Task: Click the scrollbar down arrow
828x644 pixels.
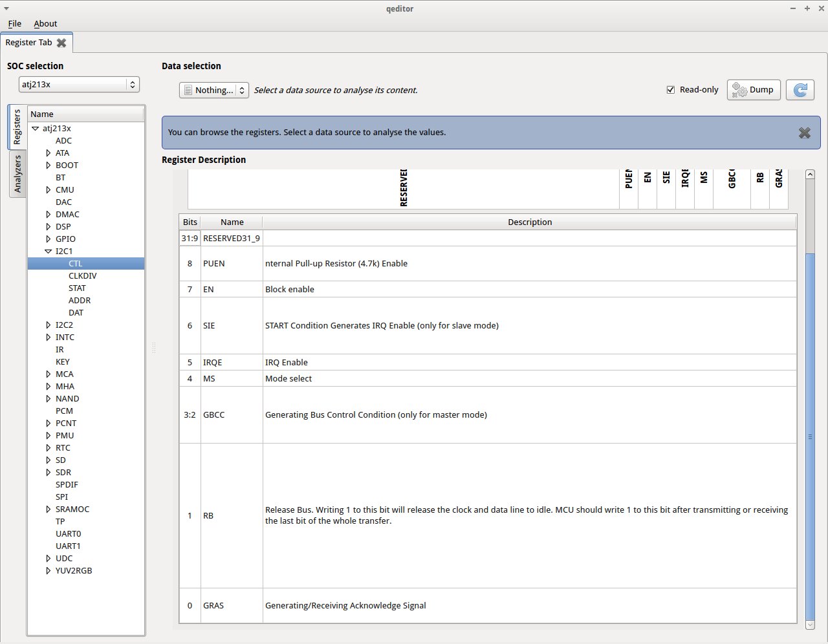Action: click(810, 625)
